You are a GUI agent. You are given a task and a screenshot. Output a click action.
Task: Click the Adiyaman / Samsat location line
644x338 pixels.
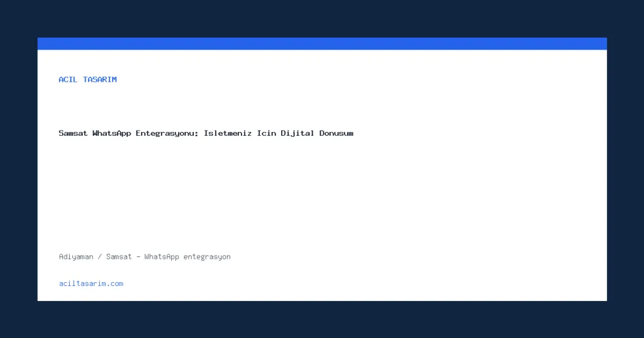point(145,257)
